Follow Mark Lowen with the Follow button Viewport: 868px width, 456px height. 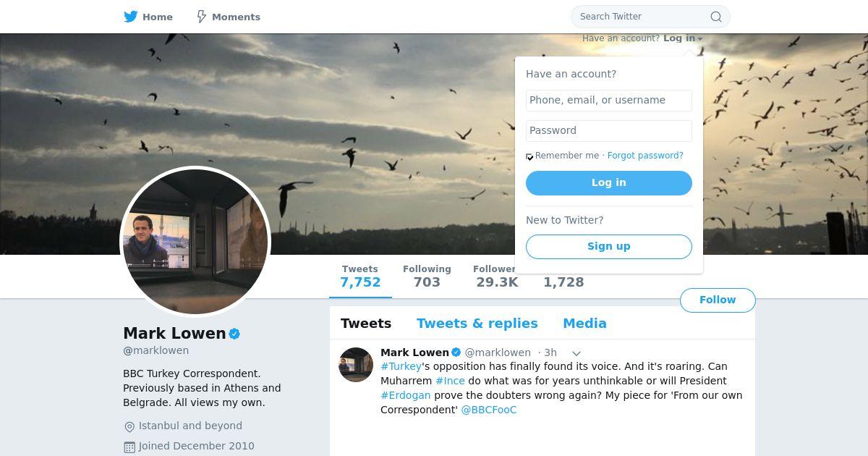(718, 300)
